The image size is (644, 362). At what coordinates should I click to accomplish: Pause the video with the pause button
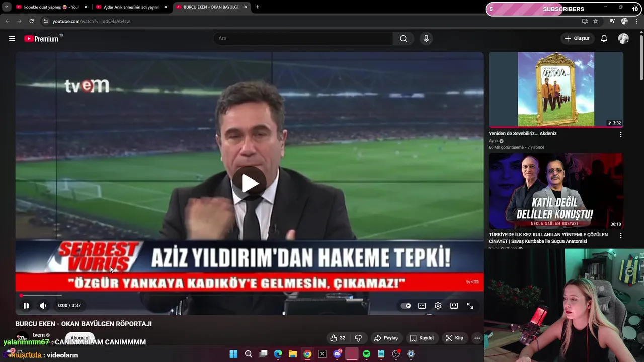click(x=26, y=306)
